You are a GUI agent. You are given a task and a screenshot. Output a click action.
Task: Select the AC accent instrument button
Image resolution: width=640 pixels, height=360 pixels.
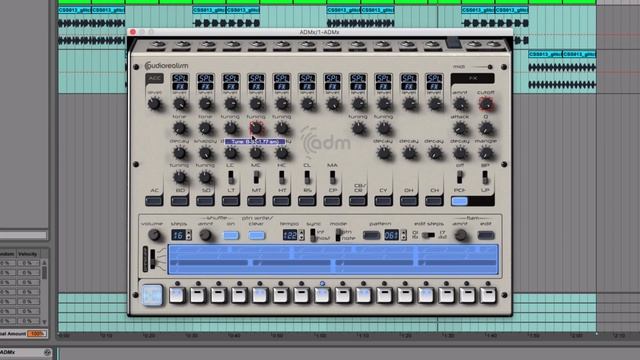(154, 201)
